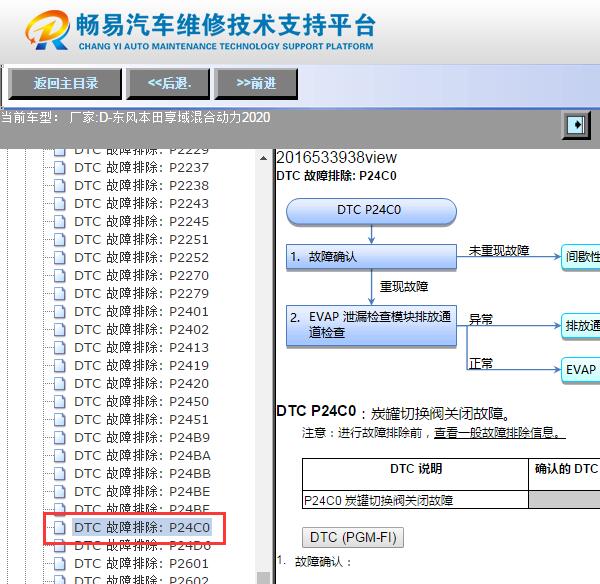Click document icon beside P2251
Screen dimensions: 600x584
point(59,240)
